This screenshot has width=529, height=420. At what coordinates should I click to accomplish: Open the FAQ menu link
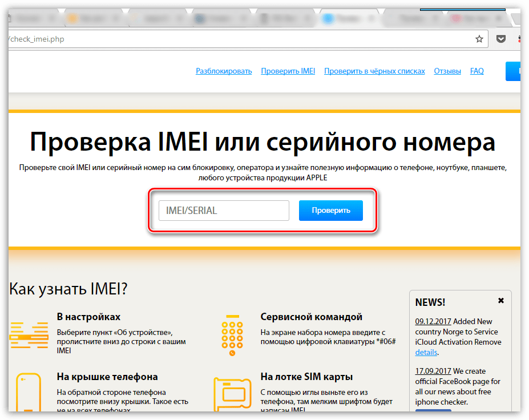click(476, 71)
